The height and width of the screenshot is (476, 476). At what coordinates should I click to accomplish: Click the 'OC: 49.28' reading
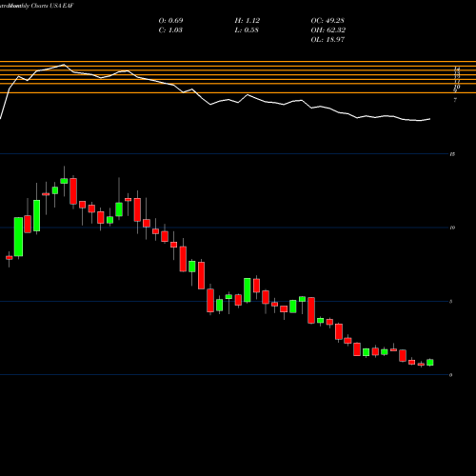point(327,20)
